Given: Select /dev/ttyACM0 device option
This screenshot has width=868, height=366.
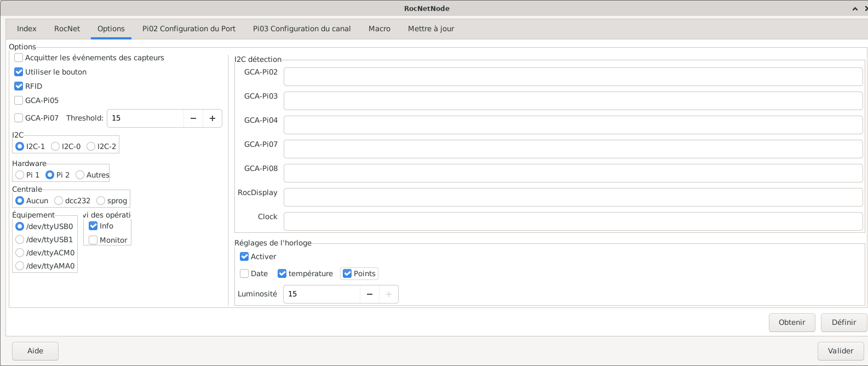Looking at the screenshot, I should tap(20, 253).
